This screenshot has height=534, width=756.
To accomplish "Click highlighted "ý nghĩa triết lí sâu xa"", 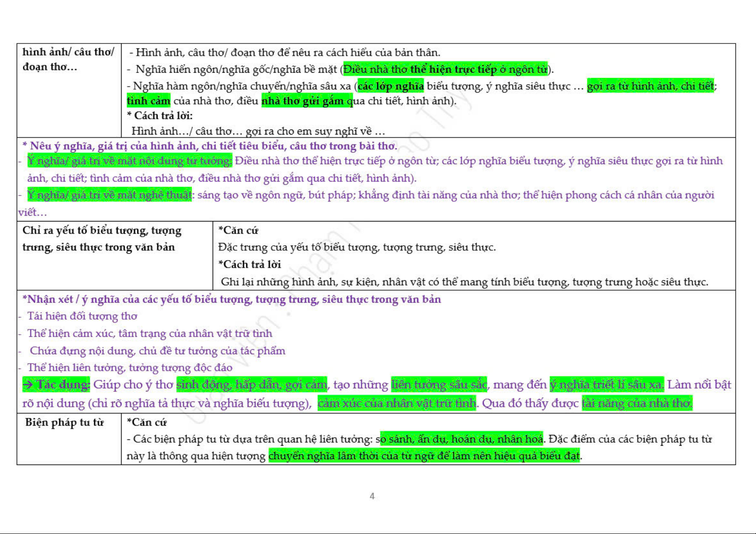I will click(x=606, y=385).
